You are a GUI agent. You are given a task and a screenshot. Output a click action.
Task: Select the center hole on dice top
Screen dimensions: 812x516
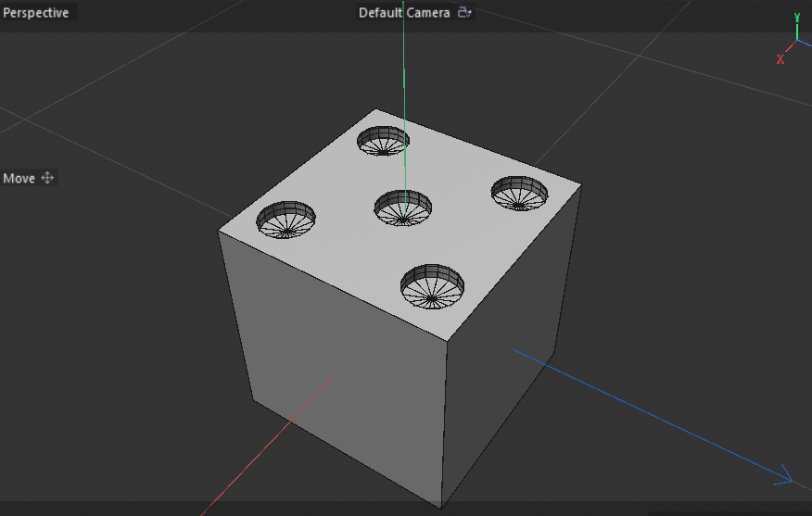[x=403, y=207]
